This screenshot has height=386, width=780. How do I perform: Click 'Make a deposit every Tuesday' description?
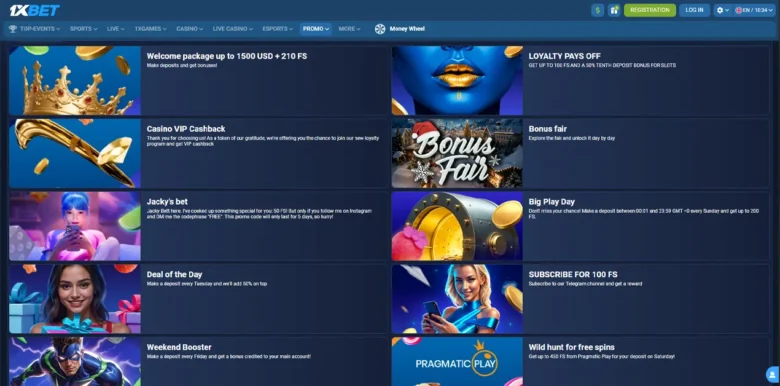point(207,284)
